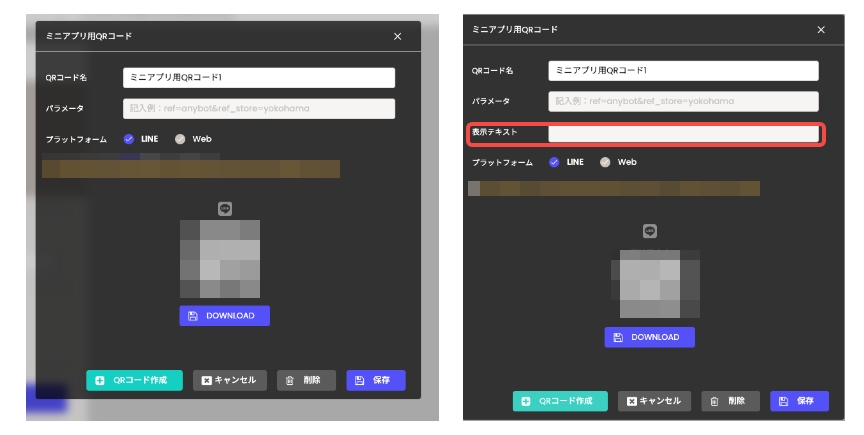Focus the QRコード名 field in the left dialog
The width and height of the screenshot is (864, 435).
pos(258,78)
